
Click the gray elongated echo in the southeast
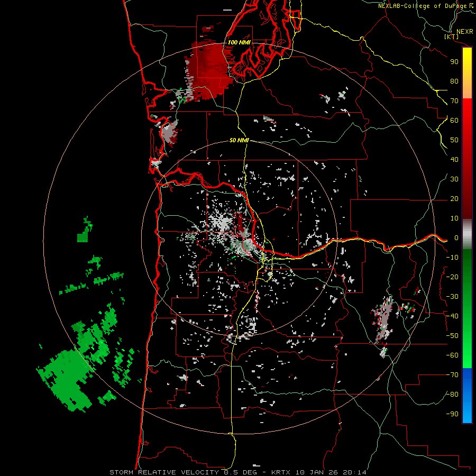click(383, 321)
